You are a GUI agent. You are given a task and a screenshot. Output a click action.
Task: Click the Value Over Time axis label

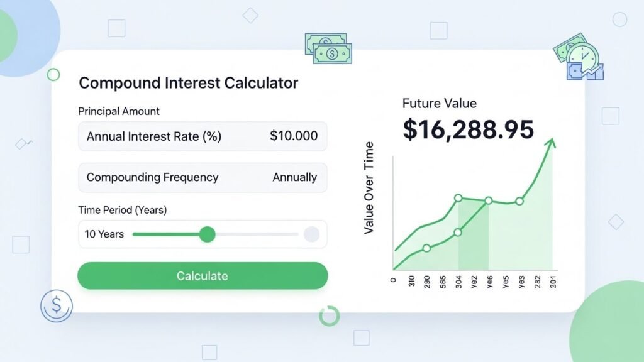point(369,188)
